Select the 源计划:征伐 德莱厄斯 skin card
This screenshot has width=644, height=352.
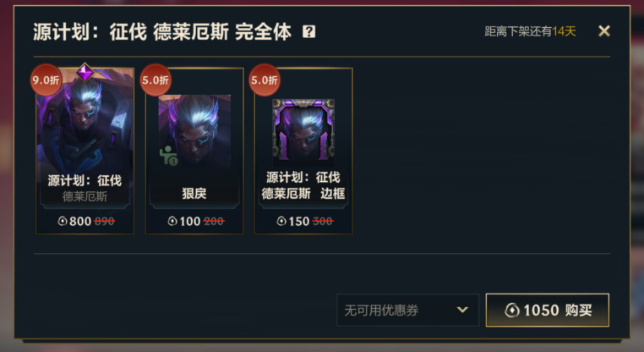tap(85, 151)
